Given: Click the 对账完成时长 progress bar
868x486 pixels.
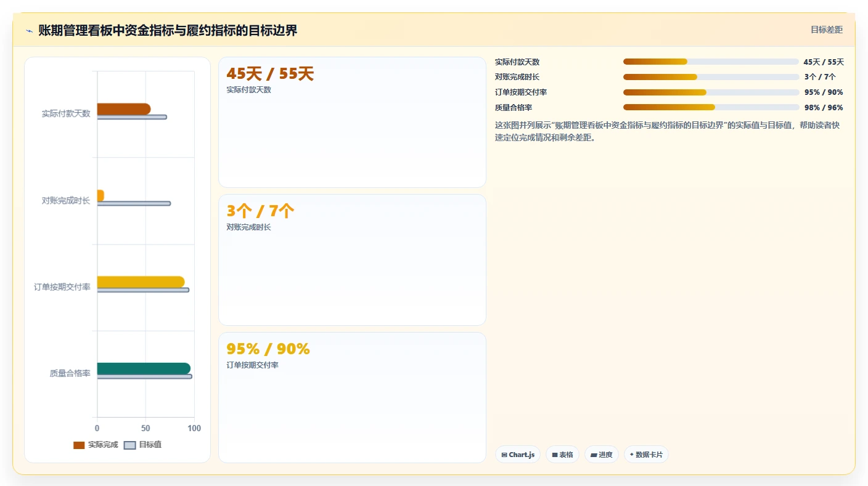Looking at the screenshot, I should [x=711, y=77].
